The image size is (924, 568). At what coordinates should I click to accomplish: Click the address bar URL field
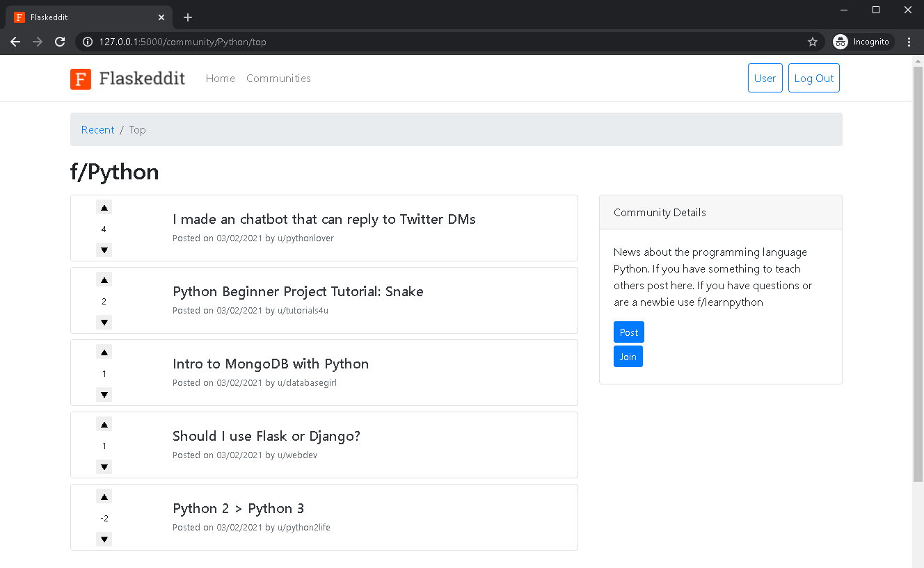(445, 42)
